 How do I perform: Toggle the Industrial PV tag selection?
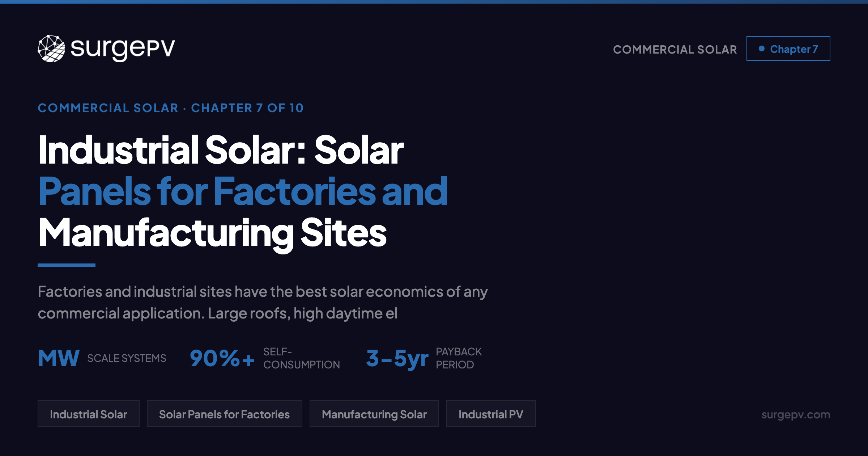(x=491, y=414)
